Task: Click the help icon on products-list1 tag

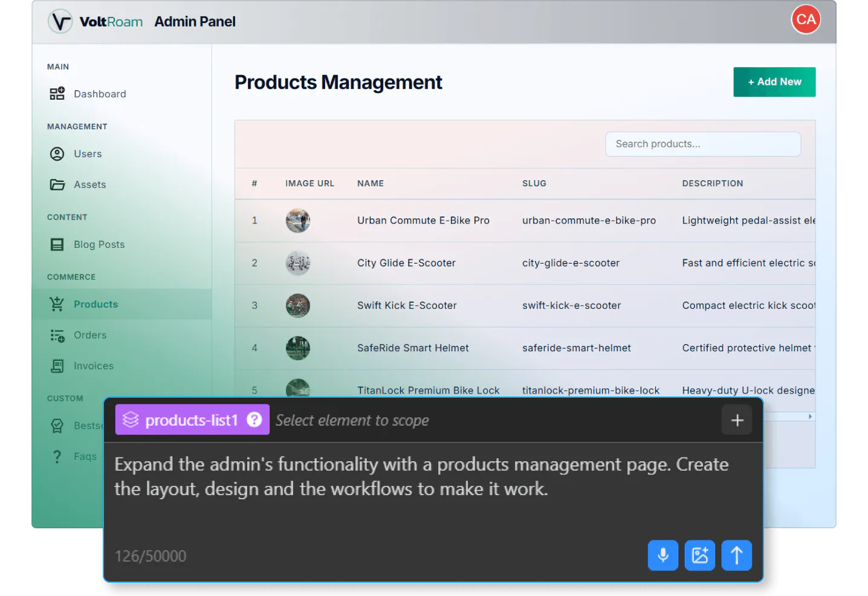Action: [254, 419]
